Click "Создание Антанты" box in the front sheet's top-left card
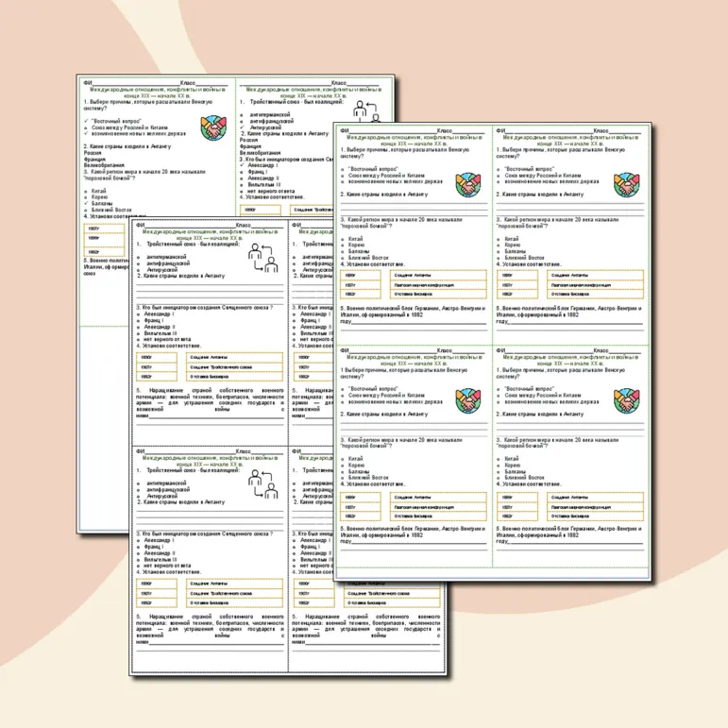The height and width of the screenshot is (728, 728). pyautogui.click(x=438, y=276)
